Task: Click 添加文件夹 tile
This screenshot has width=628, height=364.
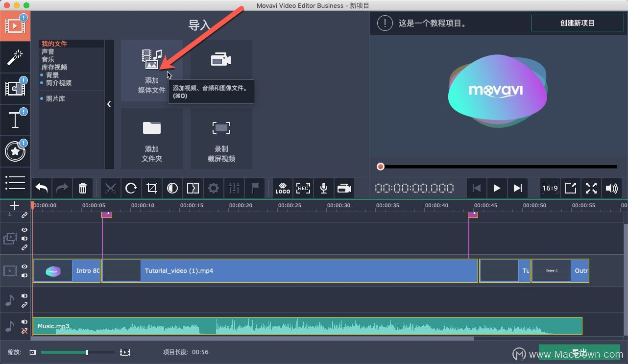Action: coord(152,139)
